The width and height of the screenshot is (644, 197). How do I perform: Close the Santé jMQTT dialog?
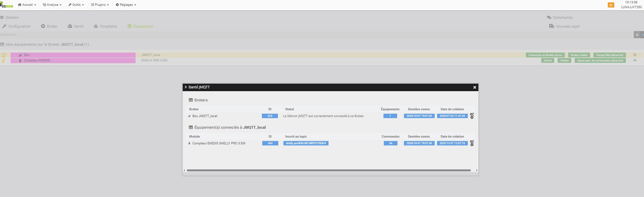pyautogui.click(x=475, y=87)
